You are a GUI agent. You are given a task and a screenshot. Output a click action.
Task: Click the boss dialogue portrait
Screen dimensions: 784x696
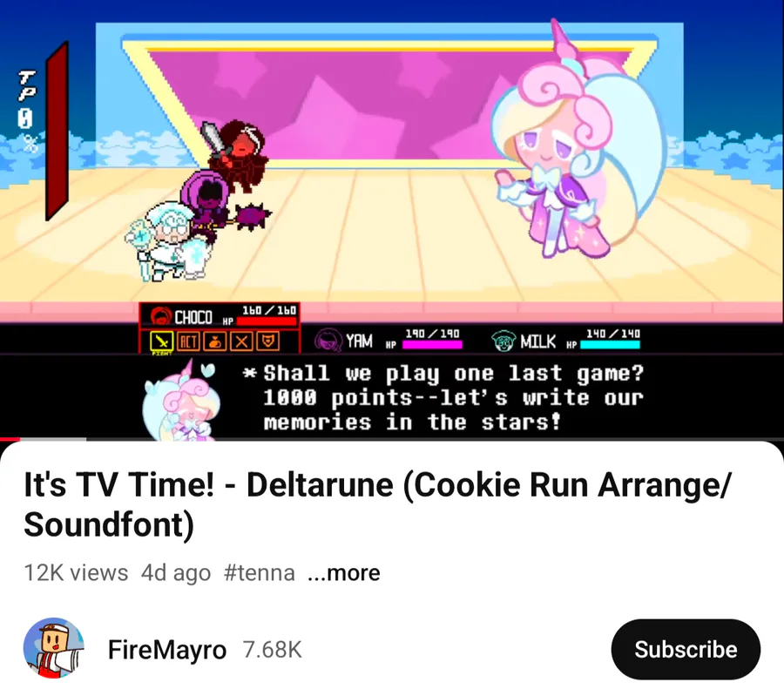181,400
